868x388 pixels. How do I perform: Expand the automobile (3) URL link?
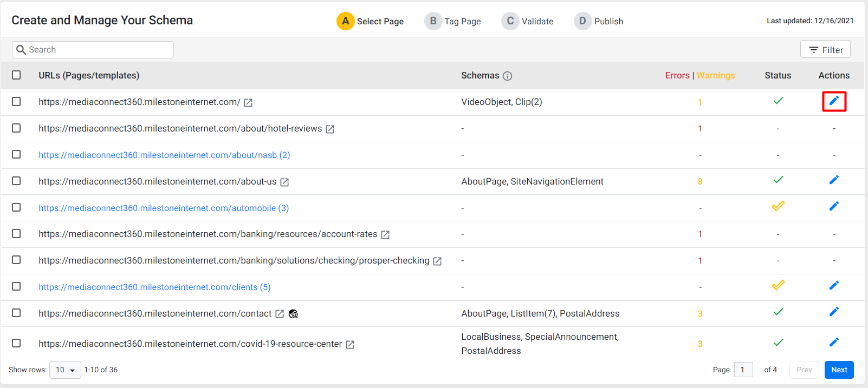[x=164, y=208]
